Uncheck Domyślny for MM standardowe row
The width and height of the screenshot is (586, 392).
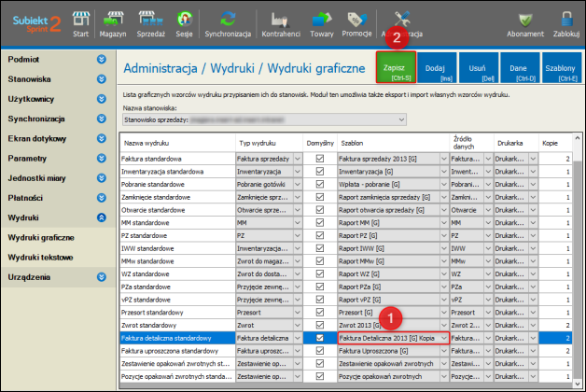click(x=320, y=223)
